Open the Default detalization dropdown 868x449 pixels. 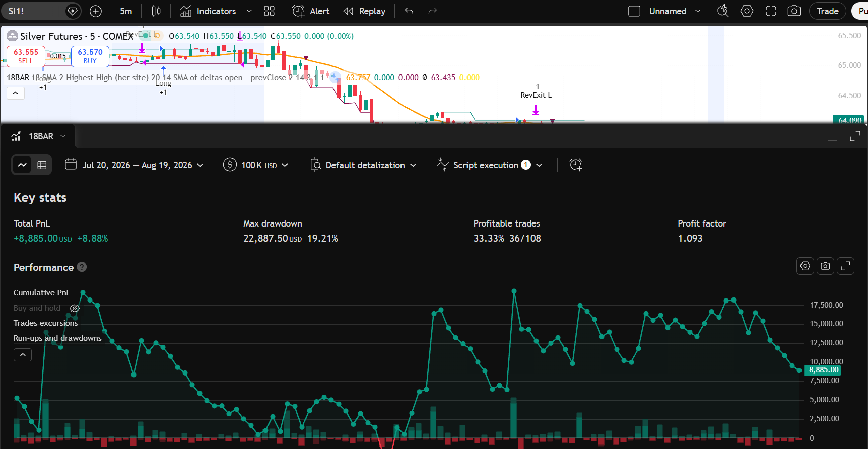coord(371,165)
